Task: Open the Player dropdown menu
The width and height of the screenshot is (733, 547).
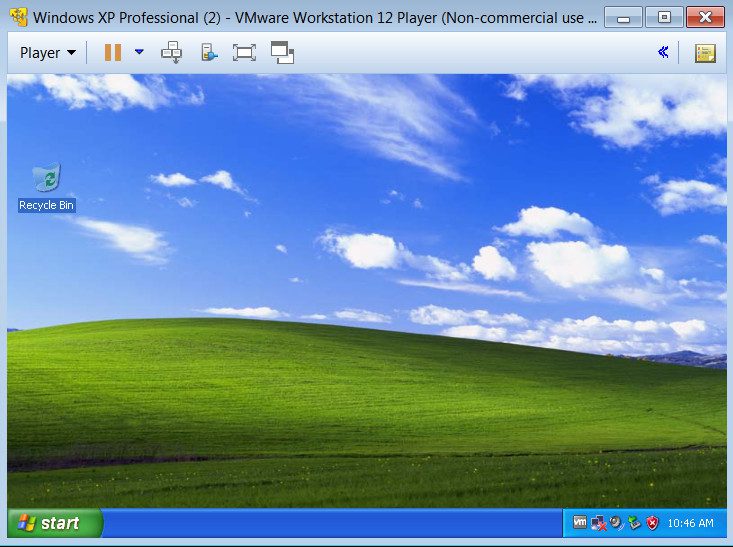Action: [x=48, y=52]
